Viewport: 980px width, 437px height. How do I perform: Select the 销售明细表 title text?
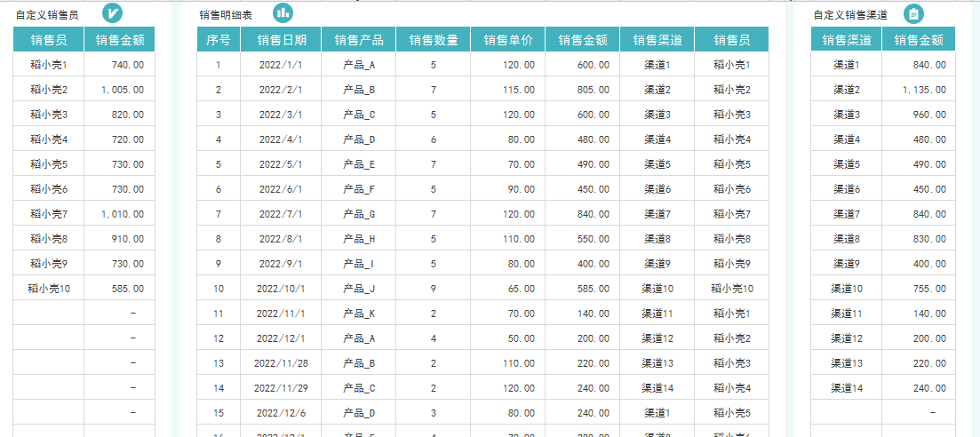click(x=226, y=15)
